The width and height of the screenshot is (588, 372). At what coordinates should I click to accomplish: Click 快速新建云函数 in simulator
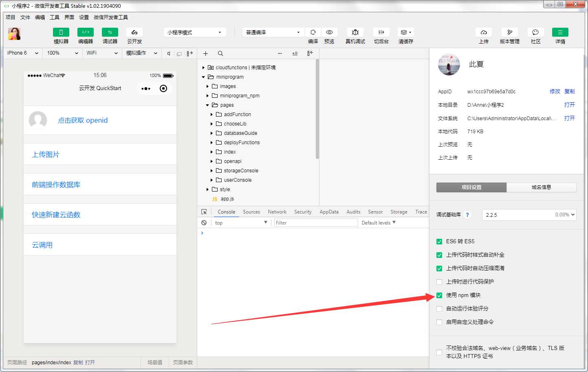point(56,215)
